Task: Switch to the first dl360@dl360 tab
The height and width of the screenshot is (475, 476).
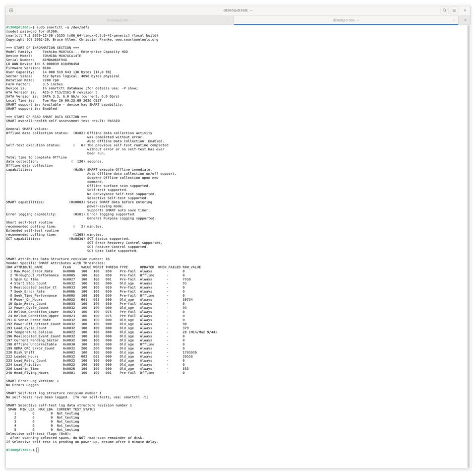Action: click(x=119, y=20)
